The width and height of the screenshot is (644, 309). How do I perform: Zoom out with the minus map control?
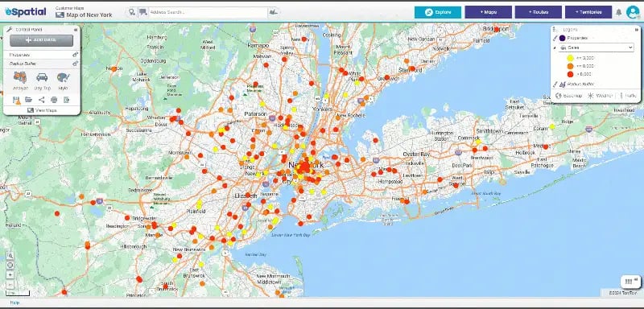tap(10, 284)
